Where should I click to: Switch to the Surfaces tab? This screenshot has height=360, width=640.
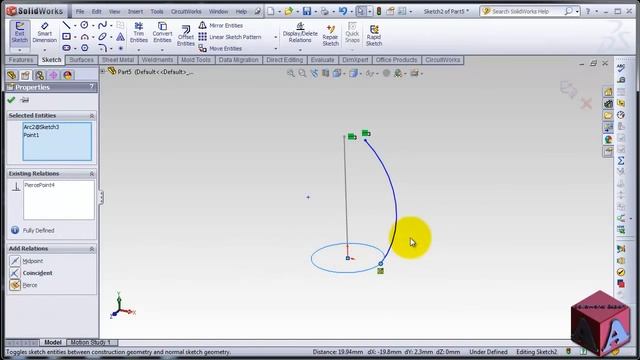(x=81, y=60)
